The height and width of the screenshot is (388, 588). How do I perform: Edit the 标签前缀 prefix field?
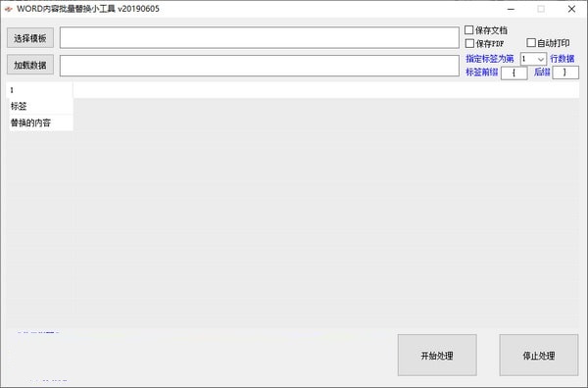coord(514,73)
